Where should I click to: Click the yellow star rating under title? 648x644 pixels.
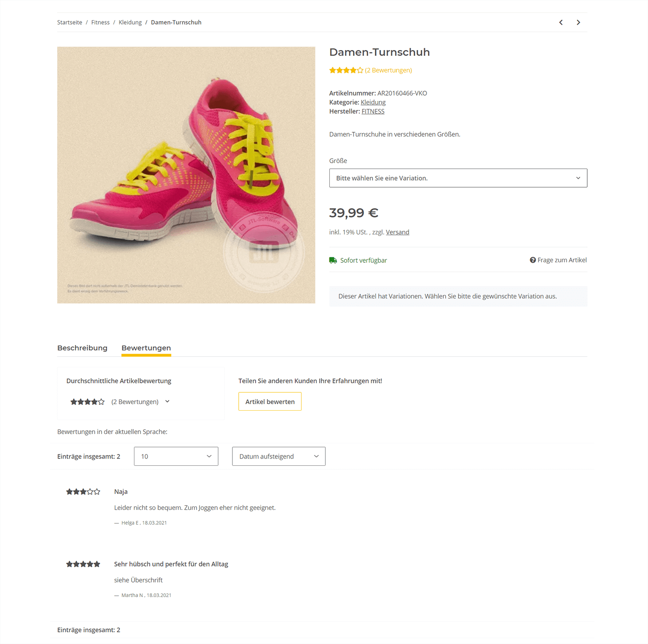[x=346, y=70]
